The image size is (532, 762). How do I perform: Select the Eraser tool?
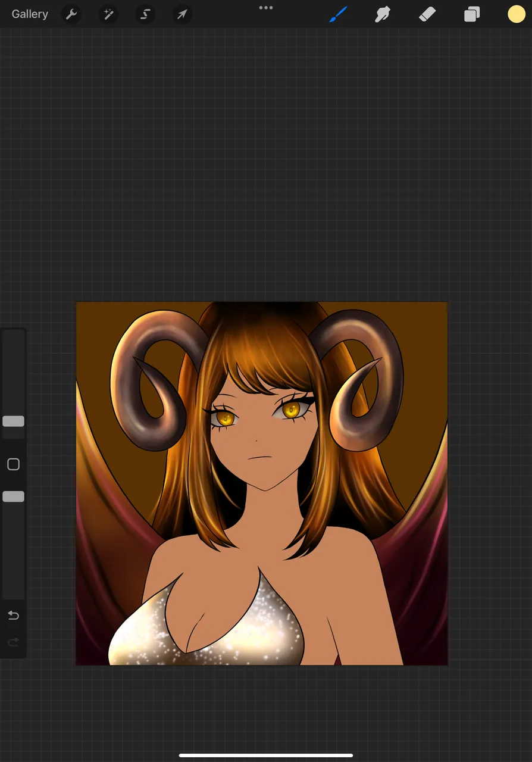coord(427,14)
